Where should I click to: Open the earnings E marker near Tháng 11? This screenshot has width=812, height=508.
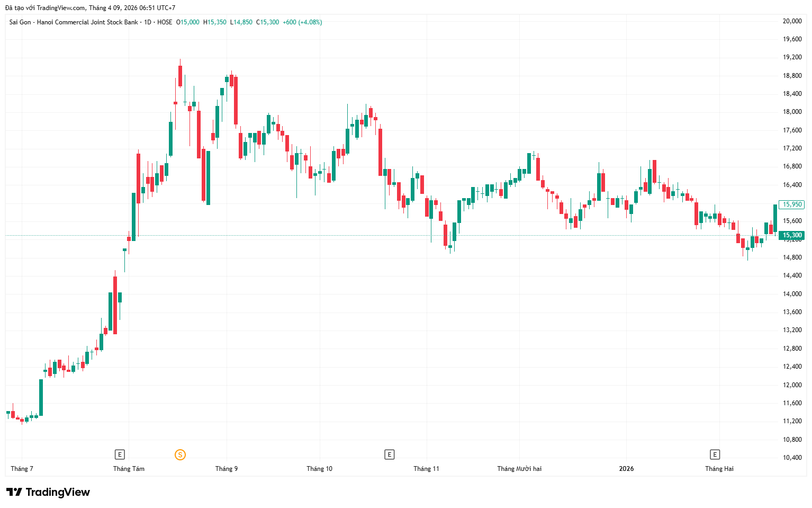pyautogui.click(x=390, y=454)
